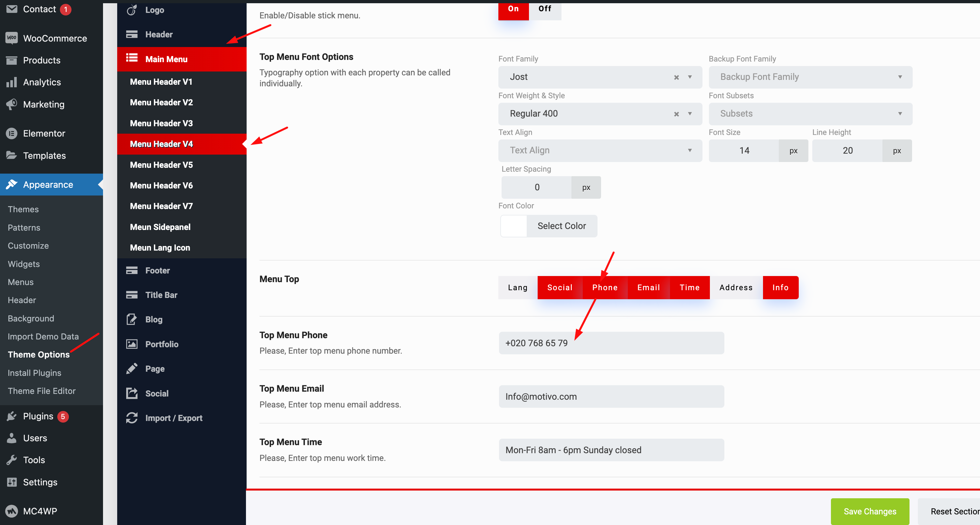Click Select Color button
The height and width of the screenshot is (525, 980).
click(561, 226)
